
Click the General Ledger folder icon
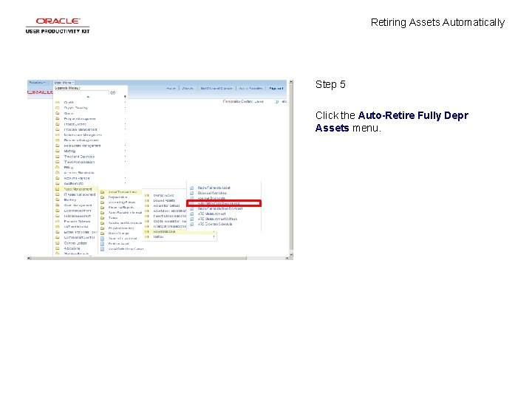[x=58, y=243]
